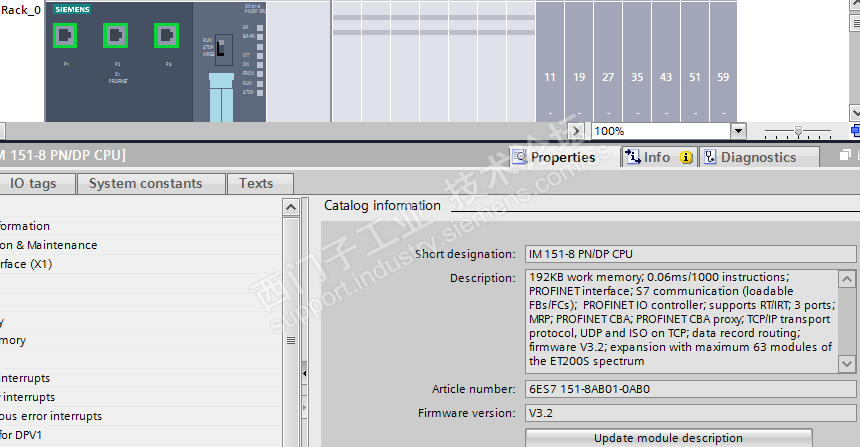Switch to the Diagnostics tab
This screenshot has height=447, width=860.
[759, 157]
